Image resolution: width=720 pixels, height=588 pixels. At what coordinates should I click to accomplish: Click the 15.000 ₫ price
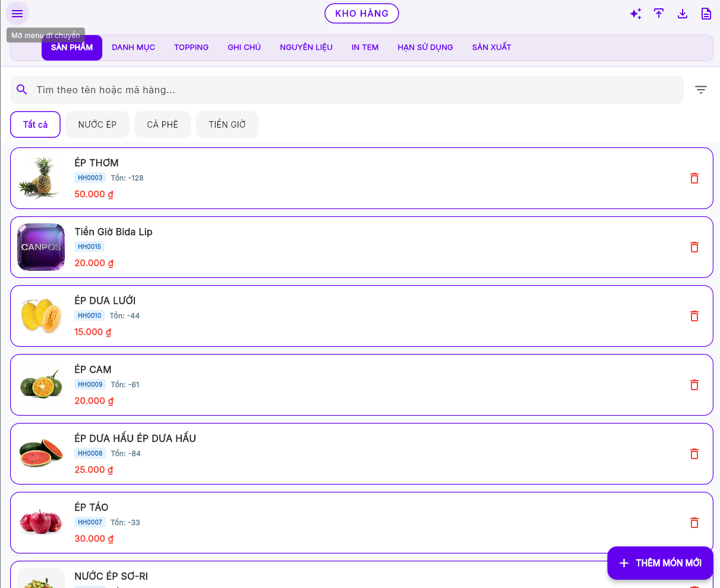click(93, 332)
